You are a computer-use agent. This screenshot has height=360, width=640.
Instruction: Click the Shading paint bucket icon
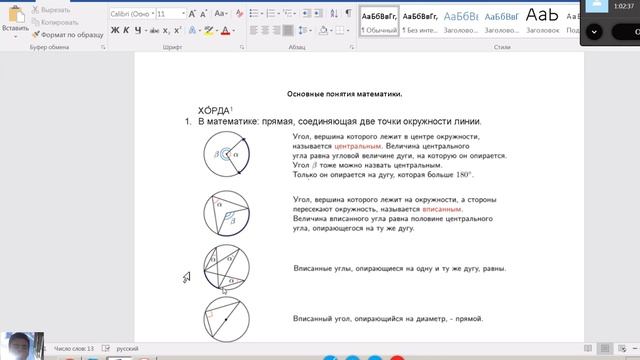(323, 30)
